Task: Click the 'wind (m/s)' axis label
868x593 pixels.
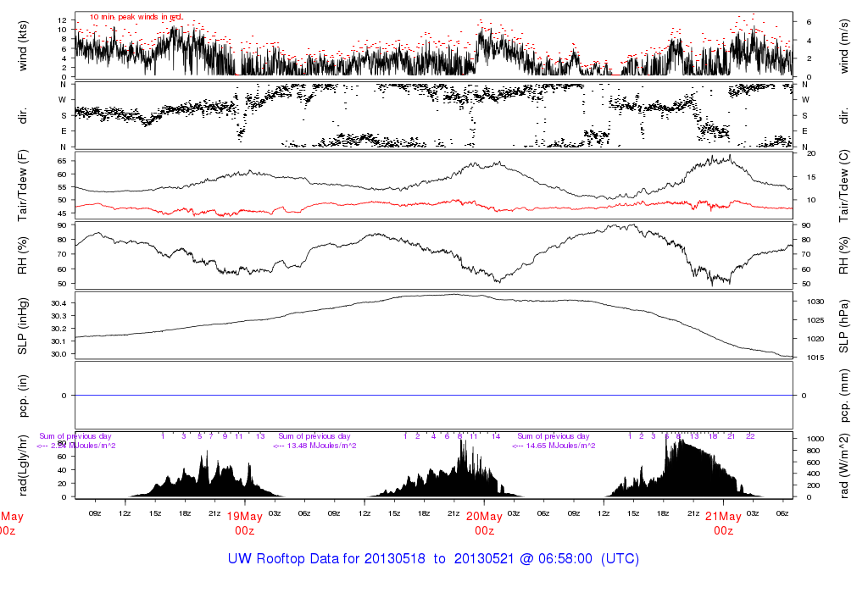Action: tap(843, 46)
